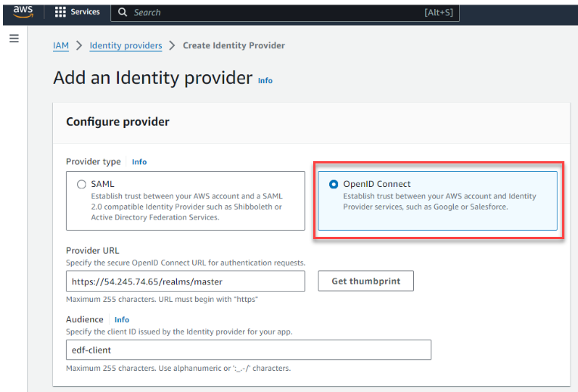Open Info link next to Audience

click(x=122, y=319)
